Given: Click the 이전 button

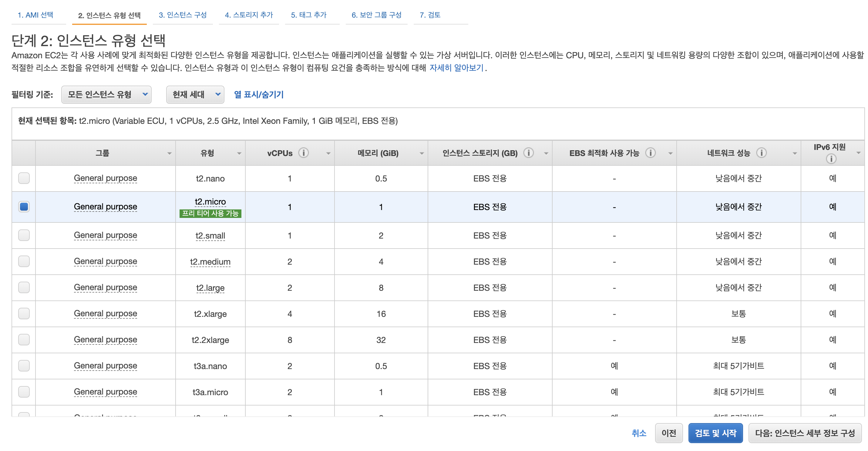Looking at the screenshot, I should coord(668,433).
